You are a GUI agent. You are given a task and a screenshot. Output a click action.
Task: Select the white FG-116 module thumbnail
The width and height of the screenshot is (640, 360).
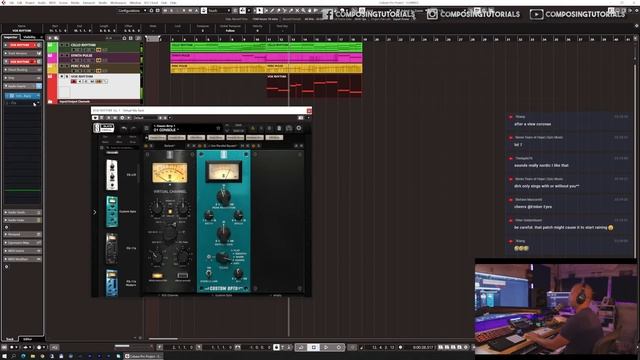[112, 175]
